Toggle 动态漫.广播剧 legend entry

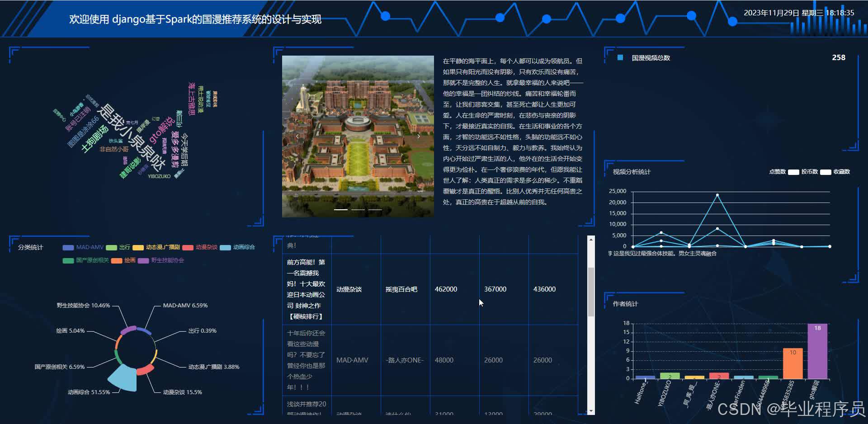[156, 247]
